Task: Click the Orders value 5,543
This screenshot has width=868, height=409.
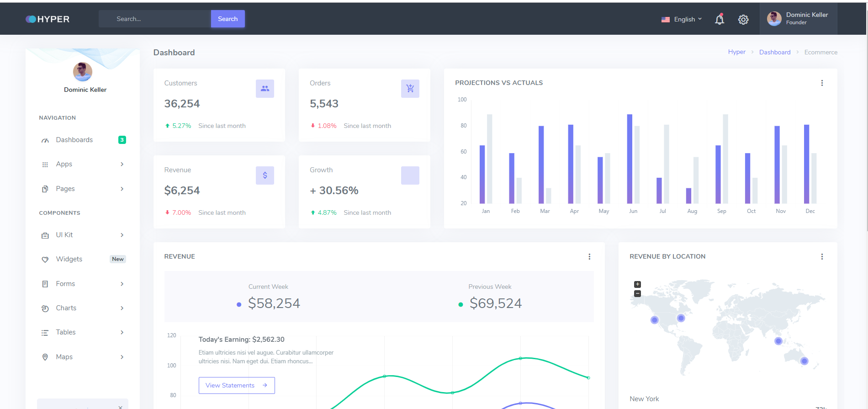Action: tap(324, 104)
